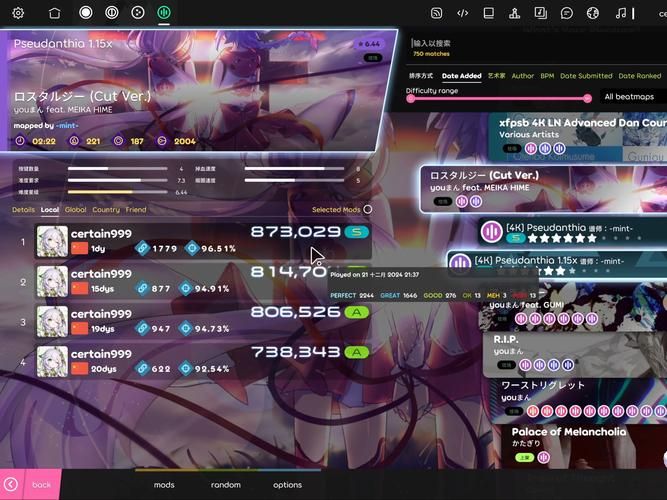The image size is (667, 500).
Task: Click the mania icon on Pseudanthia difficulty
Action: [x=491, y=231]
